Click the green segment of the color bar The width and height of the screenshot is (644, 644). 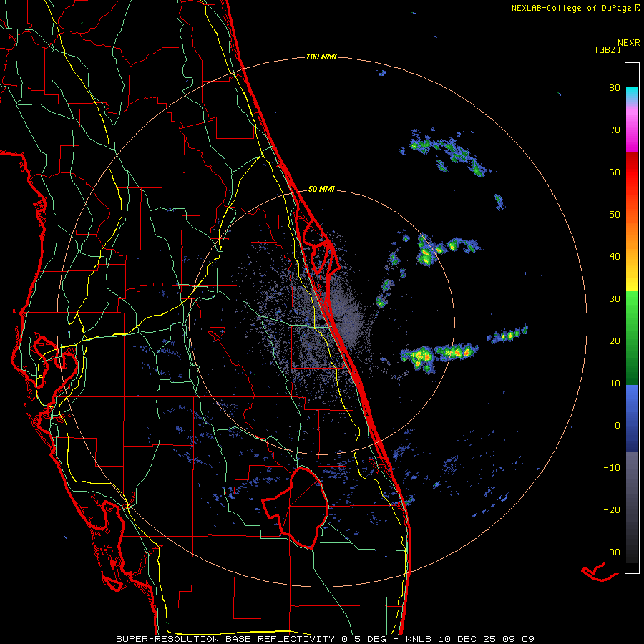point(632,338)
